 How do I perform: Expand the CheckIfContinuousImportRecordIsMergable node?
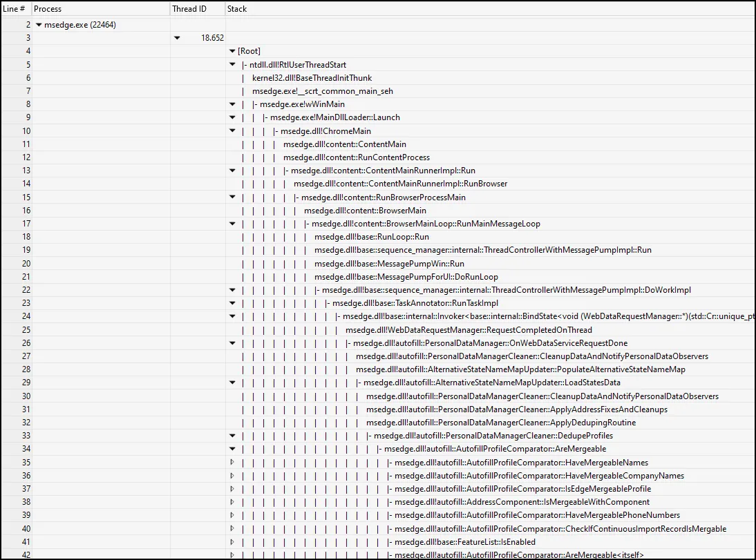(x=232, y=529)
